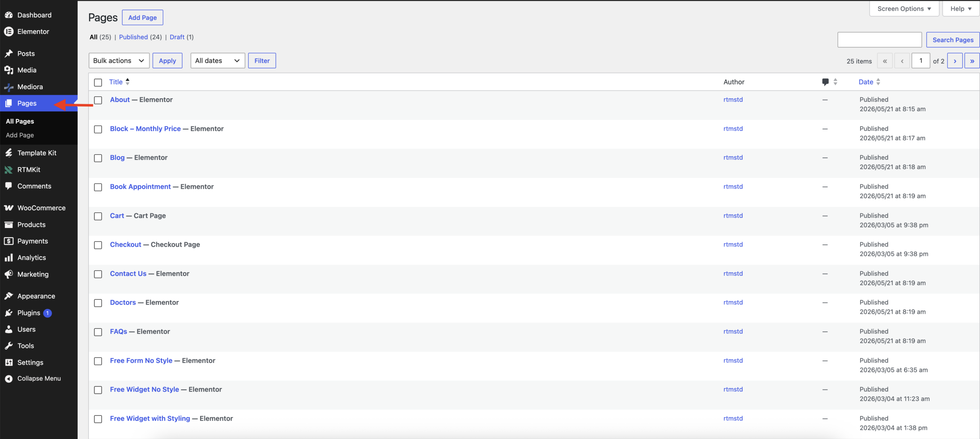
Task: Open the Book Appointment page link
Action: tap(140, 187)
